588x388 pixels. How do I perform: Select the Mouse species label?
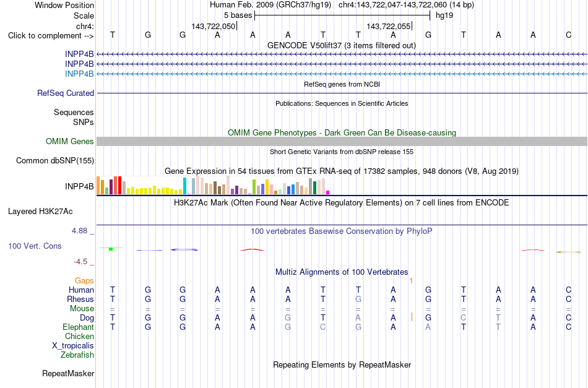point(82,309)
